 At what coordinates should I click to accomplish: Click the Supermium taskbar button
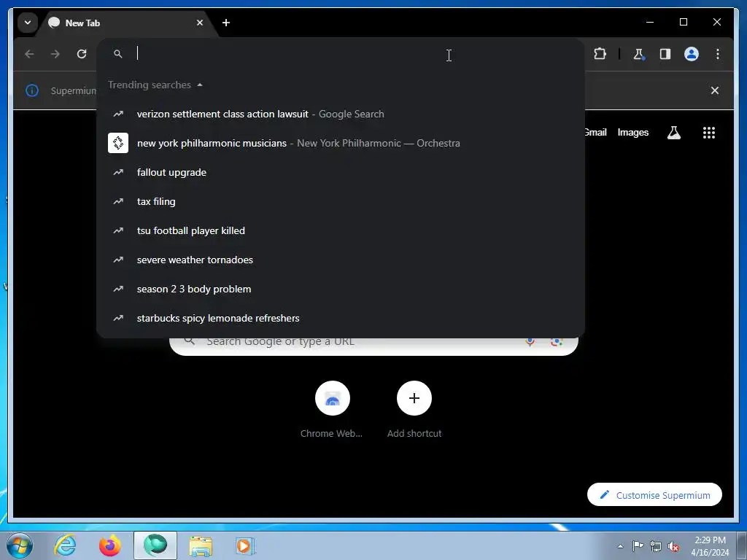pos(155,545)
